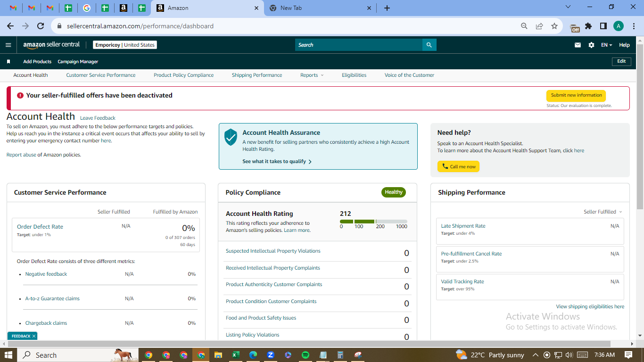Click the Amazon Seller Central logo
Screen dimensions: 644x362
click(51, 45)
